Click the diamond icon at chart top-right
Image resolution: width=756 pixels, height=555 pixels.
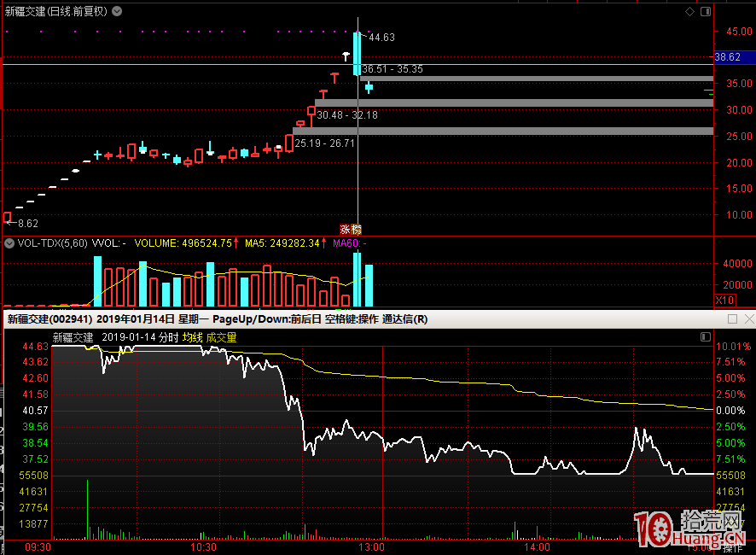(690, 11)
